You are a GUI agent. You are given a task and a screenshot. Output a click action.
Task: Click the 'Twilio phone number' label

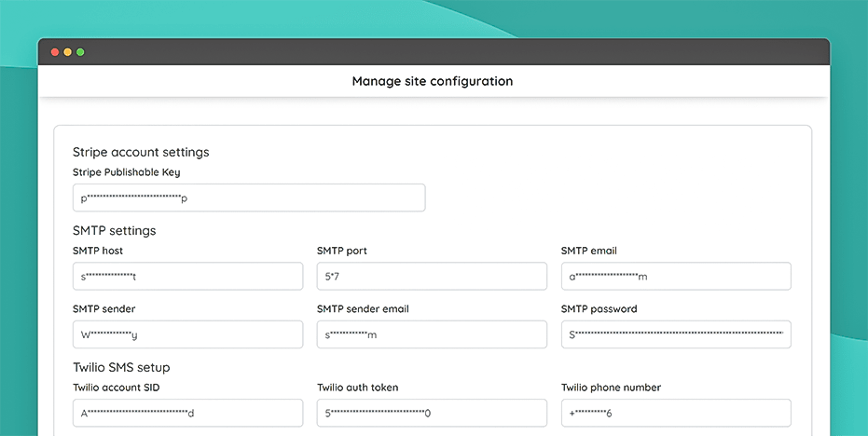point(612,388)
